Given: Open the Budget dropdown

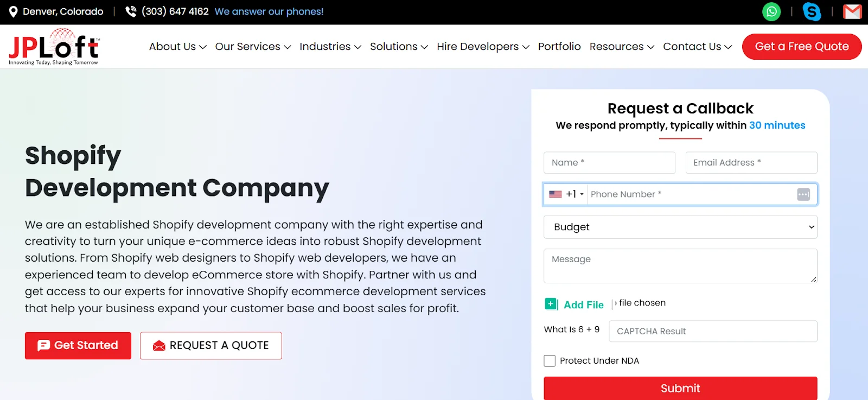Looking at the screenshot, I should point(680,227).
